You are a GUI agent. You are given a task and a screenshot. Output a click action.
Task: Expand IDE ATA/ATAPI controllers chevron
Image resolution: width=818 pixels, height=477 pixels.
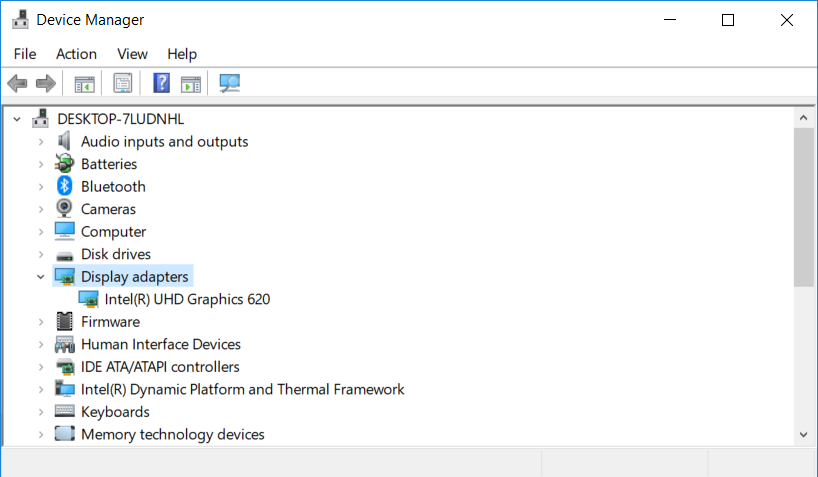point(41,367)
